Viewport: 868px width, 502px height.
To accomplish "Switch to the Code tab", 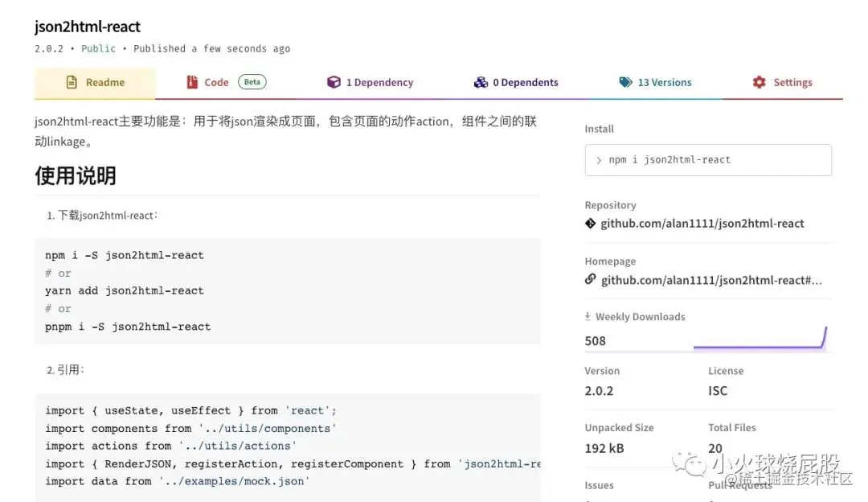I will 226,83.
